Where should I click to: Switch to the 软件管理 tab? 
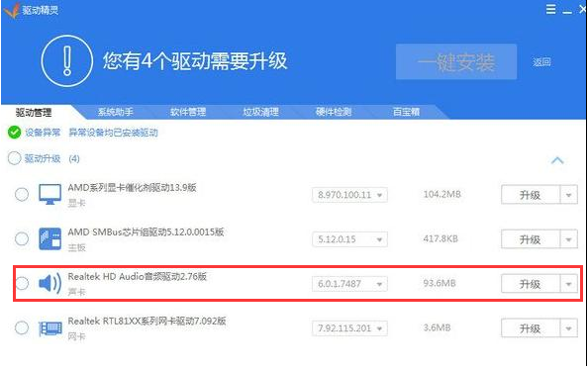pyautogui.click(x=188, y=112)
